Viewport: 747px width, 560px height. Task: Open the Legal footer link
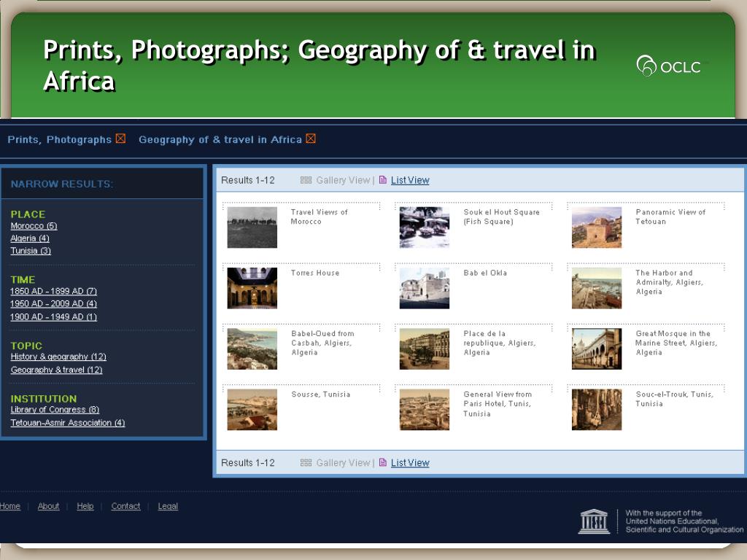168,506
